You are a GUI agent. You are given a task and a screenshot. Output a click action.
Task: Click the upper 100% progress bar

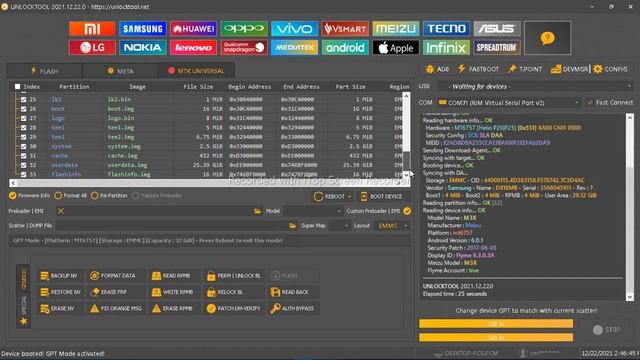coord(496,324)
